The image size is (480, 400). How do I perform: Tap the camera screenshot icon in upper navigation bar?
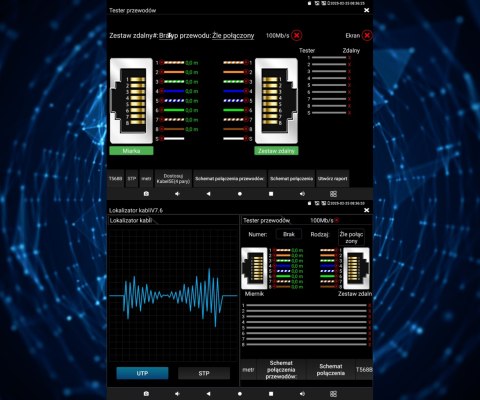pyautogui.click(x=146, y=194)
